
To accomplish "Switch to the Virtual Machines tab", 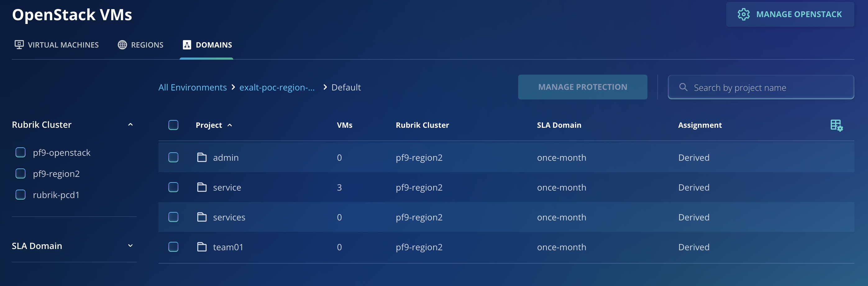I will [x=57, y=45].
